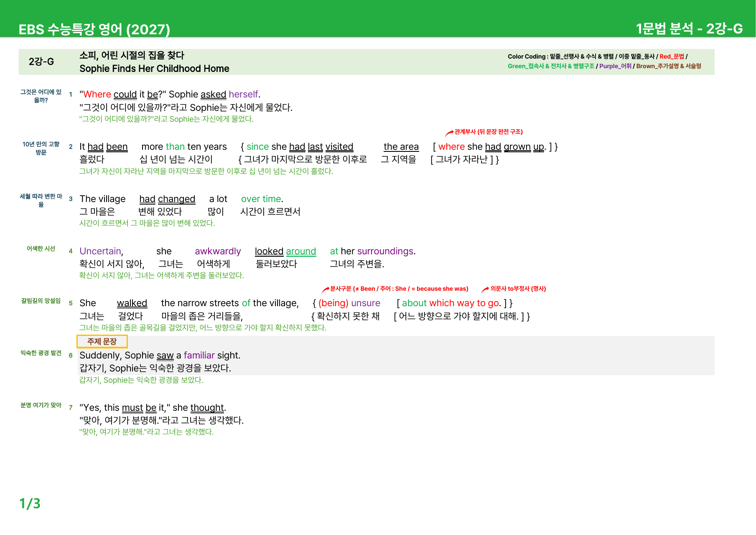756x535 pixels.
Task: Click the 'Green_접속사 & 전치사 & 병렬구조' legend label
Action: (551, 66)
